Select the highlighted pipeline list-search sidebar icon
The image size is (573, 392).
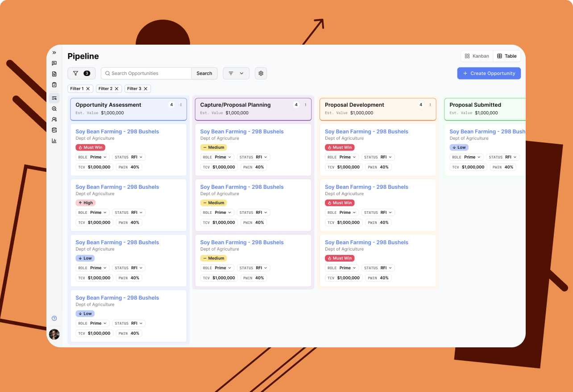point(54,98)
